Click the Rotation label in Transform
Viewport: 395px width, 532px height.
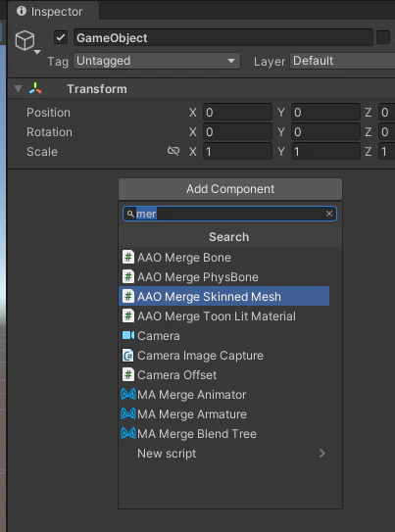[x=49, y=132]
